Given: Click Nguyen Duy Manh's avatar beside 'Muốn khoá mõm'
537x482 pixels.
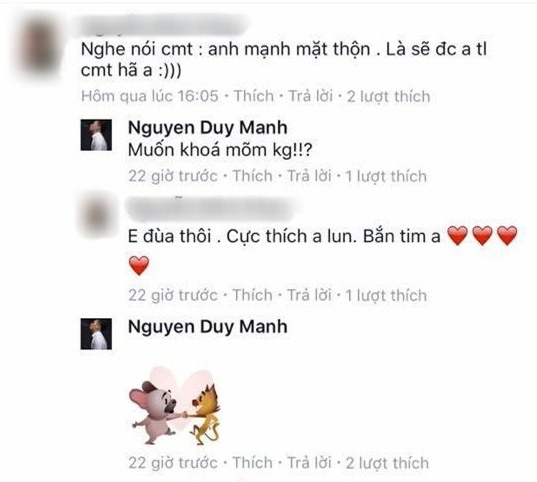Looking at the screenshot, I should [x=96, y=135].
